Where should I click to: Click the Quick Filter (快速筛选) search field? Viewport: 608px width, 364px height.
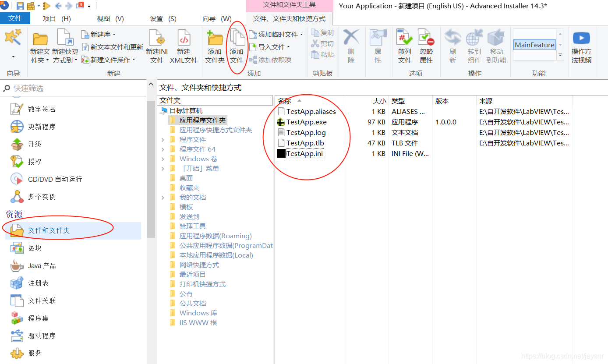[x=74, y=88]
